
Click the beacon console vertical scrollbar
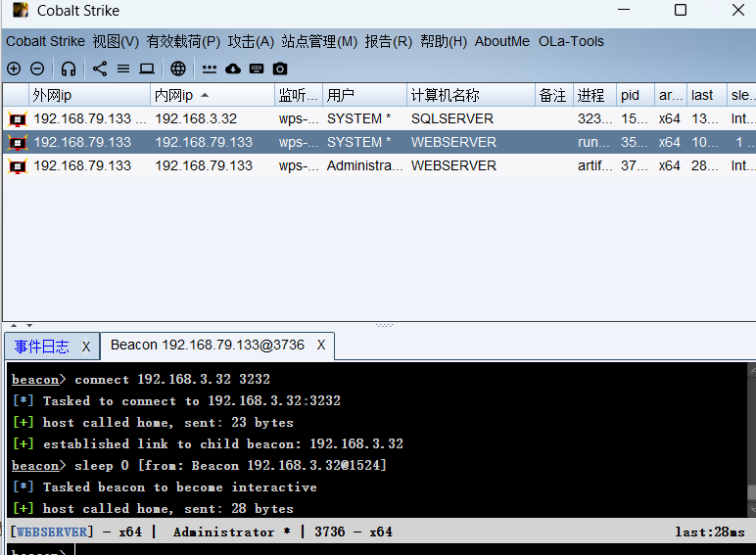751,439
